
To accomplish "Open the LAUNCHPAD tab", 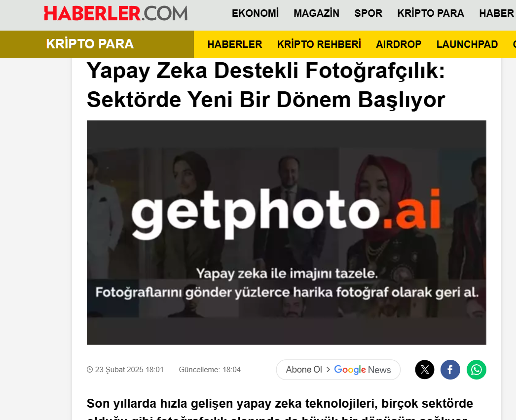I will pos(467,44).
